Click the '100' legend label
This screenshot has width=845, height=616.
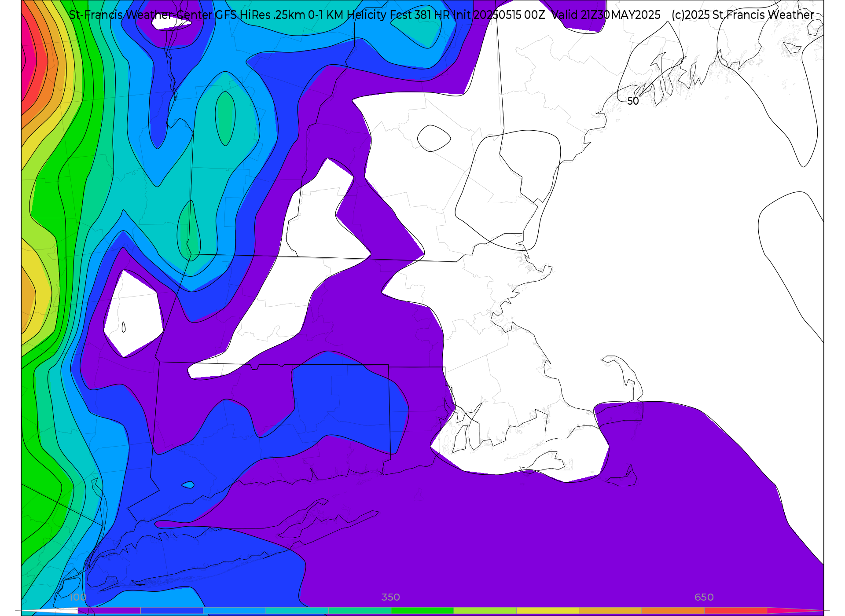tap(78, 598)
